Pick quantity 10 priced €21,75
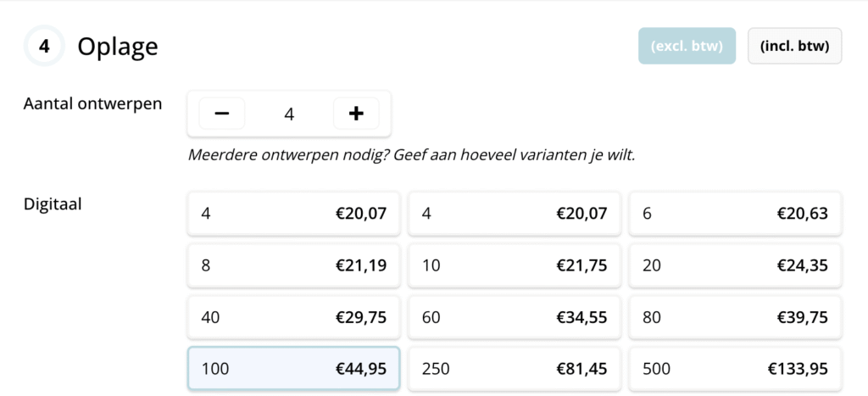 (514, 265)
